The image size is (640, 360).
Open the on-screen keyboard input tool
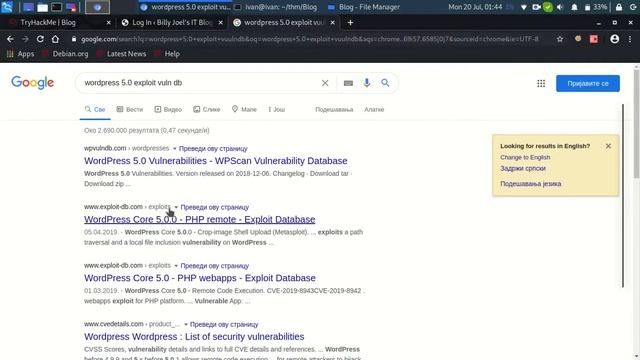tap(348, 83)
